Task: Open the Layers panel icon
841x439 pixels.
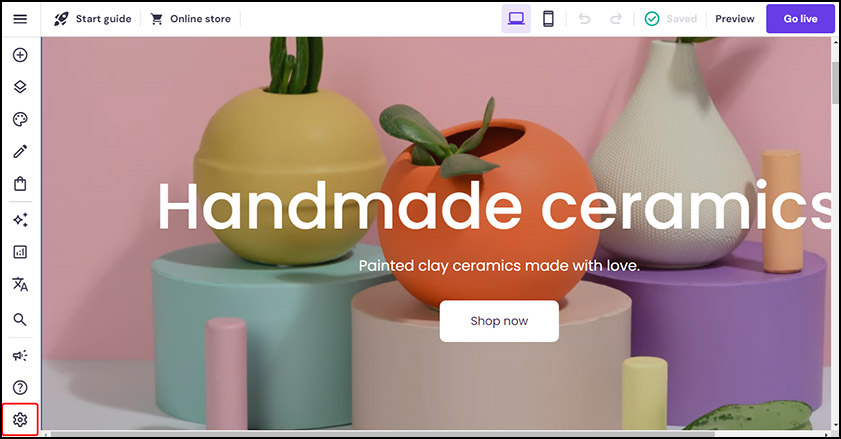Action: click(x=20, y=87)
